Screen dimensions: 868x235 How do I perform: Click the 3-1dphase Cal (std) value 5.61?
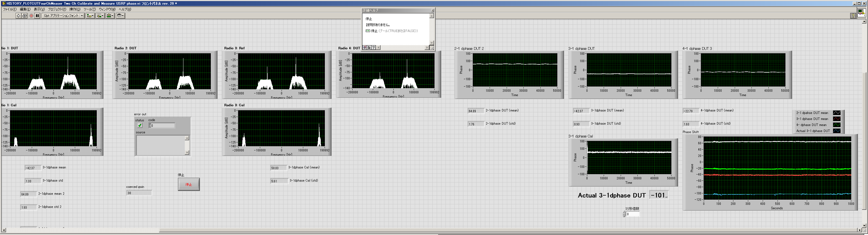coord(279,181)
